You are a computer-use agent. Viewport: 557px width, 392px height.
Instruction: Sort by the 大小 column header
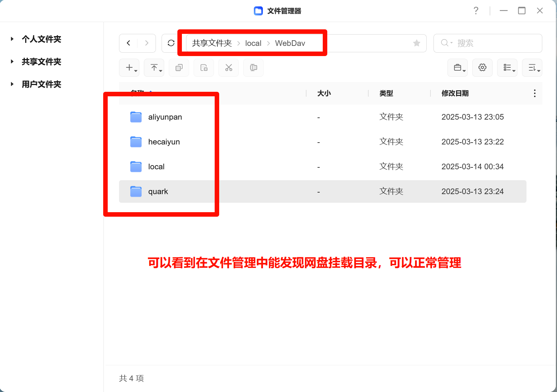point(324,93)
